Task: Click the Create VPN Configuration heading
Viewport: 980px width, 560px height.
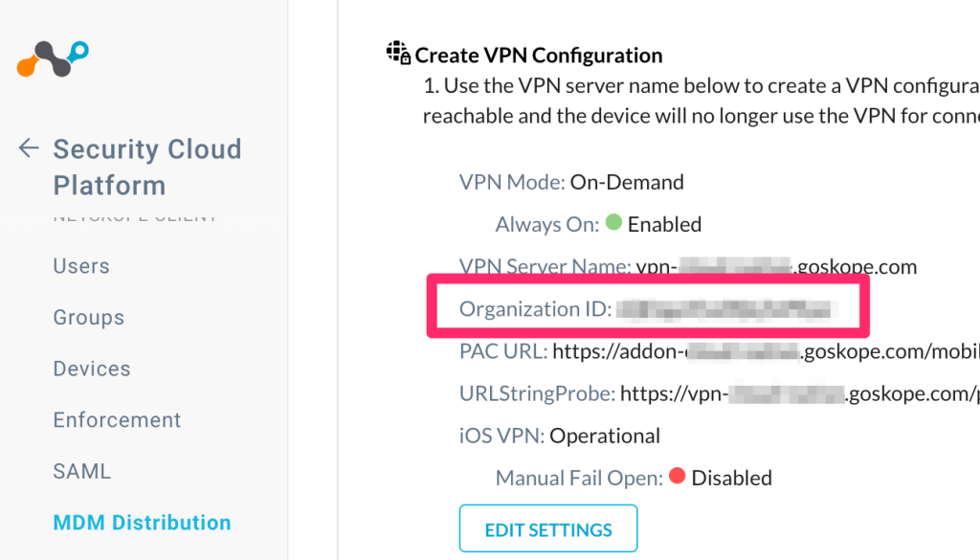Action: click(x=538, y=55)
